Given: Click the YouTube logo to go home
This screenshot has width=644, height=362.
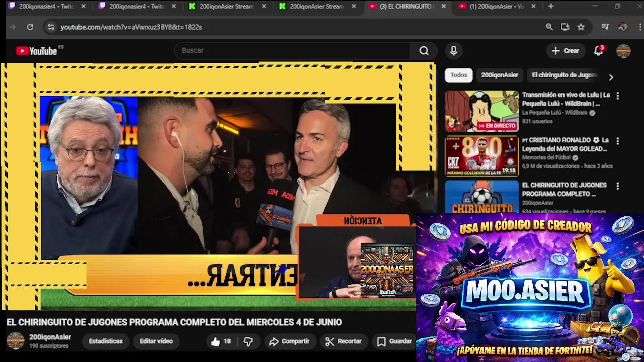Looking at the screenshot, I should [36, 51].
